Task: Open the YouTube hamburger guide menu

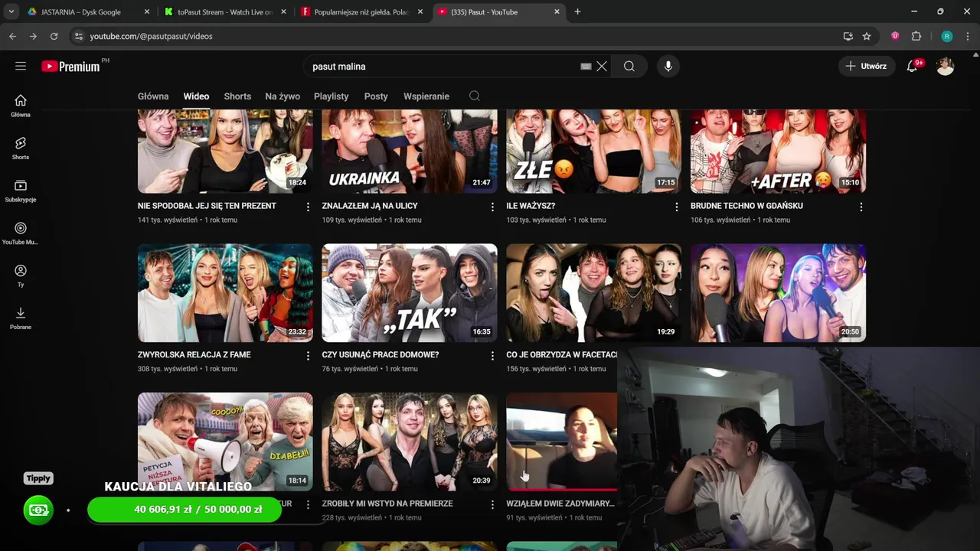Action: coord(21,67)
